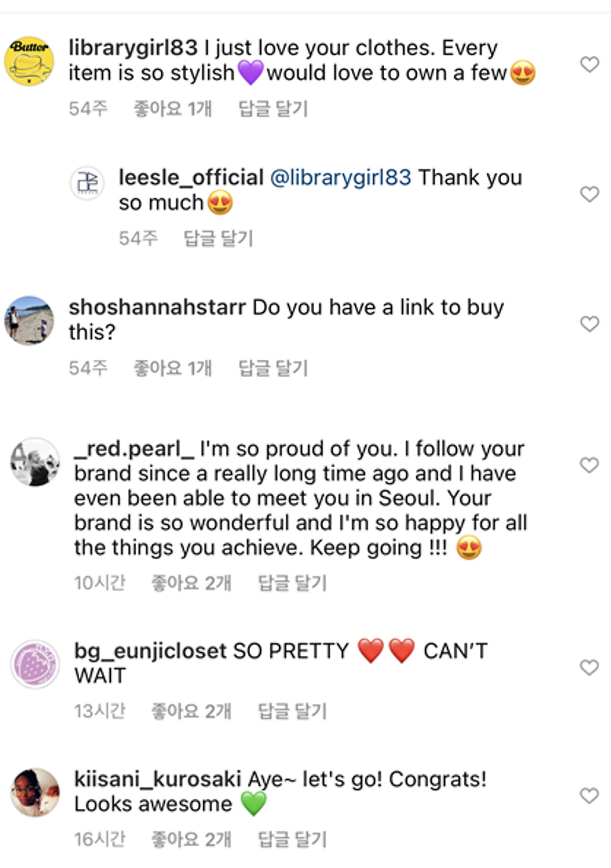Like kiisani_kurosaki's Congrats comment
Viewport: 611px width, 868px height.
click(589, 795)
